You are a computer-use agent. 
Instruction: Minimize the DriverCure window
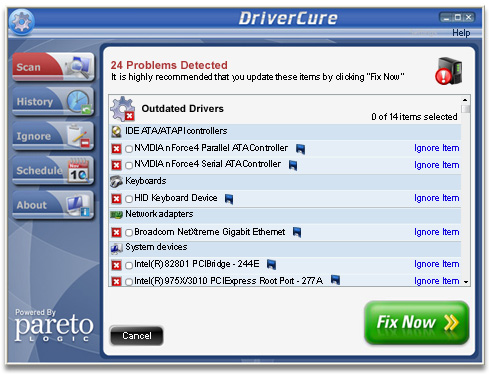(x=446, y=17)
